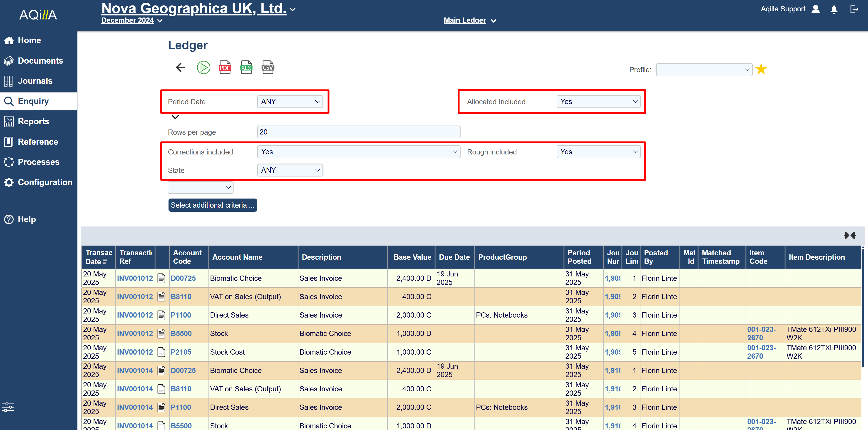
Task: Open the Allocated Included dropdown
Action: (x=598, y=102)
